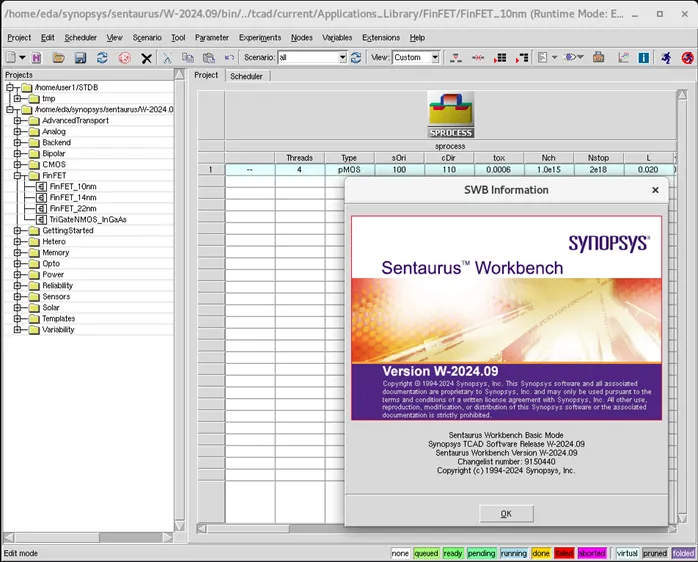Click the 'running' status legend swatch
The height and width of the screenshot is (562, 698).
(x=514, y=554)
